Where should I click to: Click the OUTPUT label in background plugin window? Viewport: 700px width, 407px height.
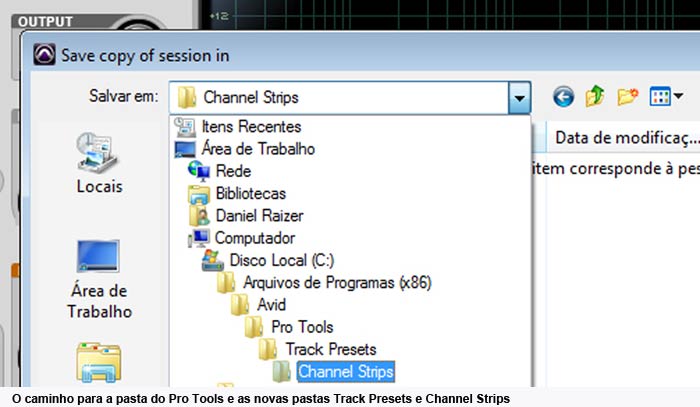[45, 21]
